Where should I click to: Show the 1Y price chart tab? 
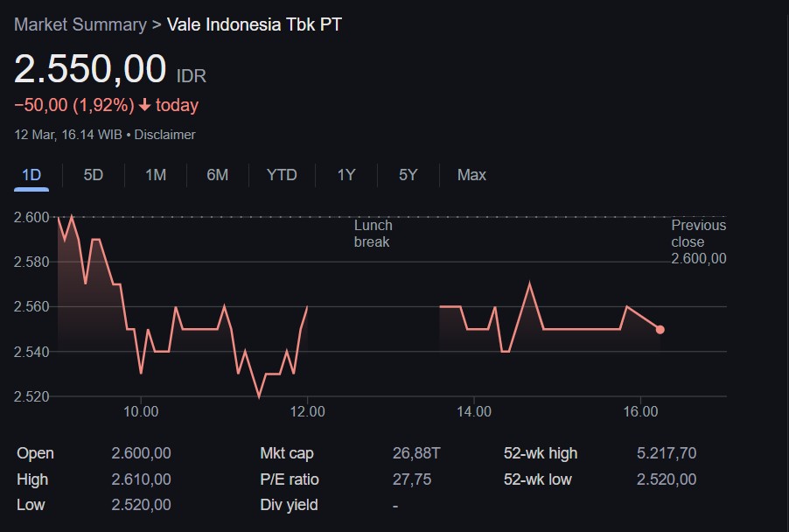[x=346, y=175]
